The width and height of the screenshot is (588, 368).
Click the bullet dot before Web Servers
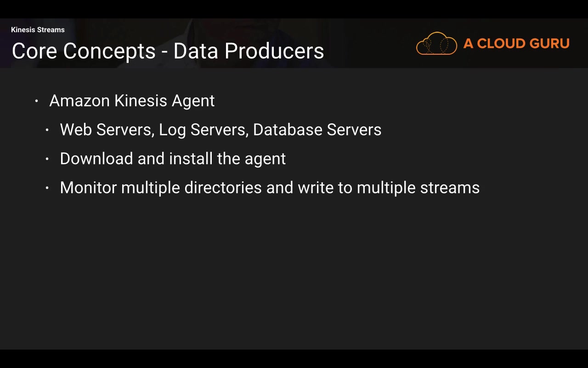point(47,130)
